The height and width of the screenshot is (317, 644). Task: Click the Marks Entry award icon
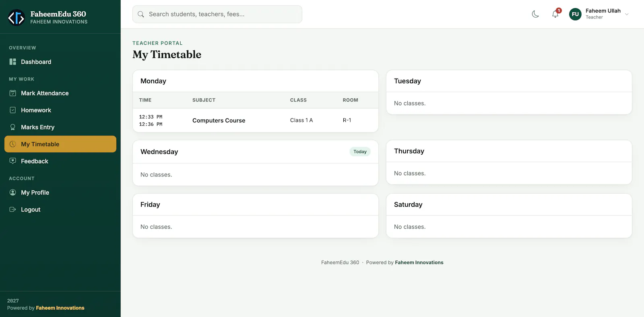[x=13, y=127]
